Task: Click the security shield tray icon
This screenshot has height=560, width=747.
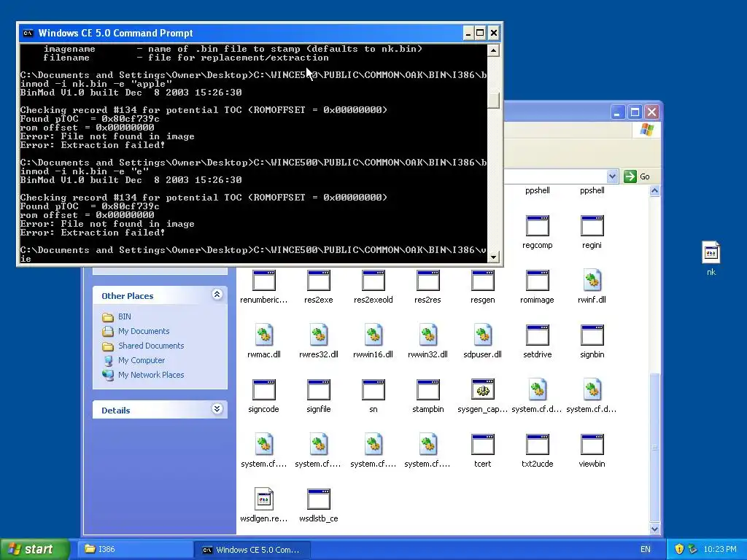Action: coord(679,550)
